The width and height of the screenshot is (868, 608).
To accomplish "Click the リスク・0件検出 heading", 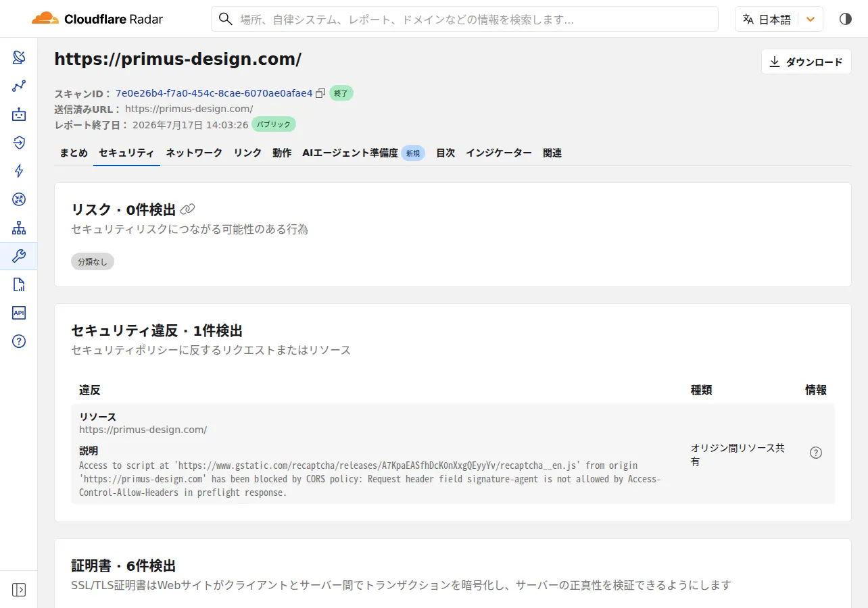I will click(x=124, y=209).
